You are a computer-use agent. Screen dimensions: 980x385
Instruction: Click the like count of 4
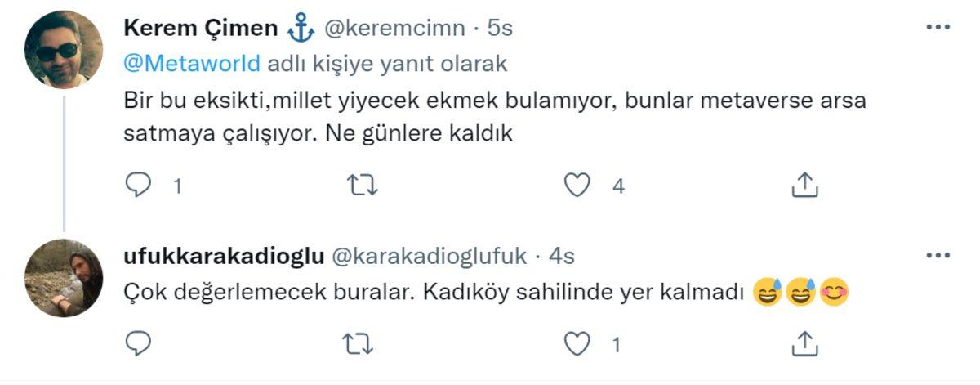(x=618, y=186)
